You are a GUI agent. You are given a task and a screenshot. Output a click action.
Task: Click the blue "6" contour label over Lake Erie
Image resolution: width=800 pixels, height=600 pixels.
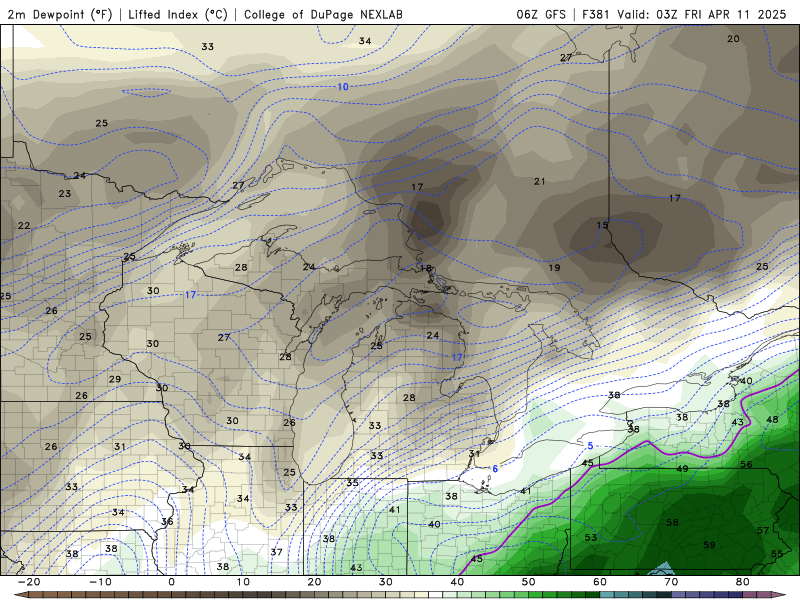pyautogui.click(x=495, y=469)
